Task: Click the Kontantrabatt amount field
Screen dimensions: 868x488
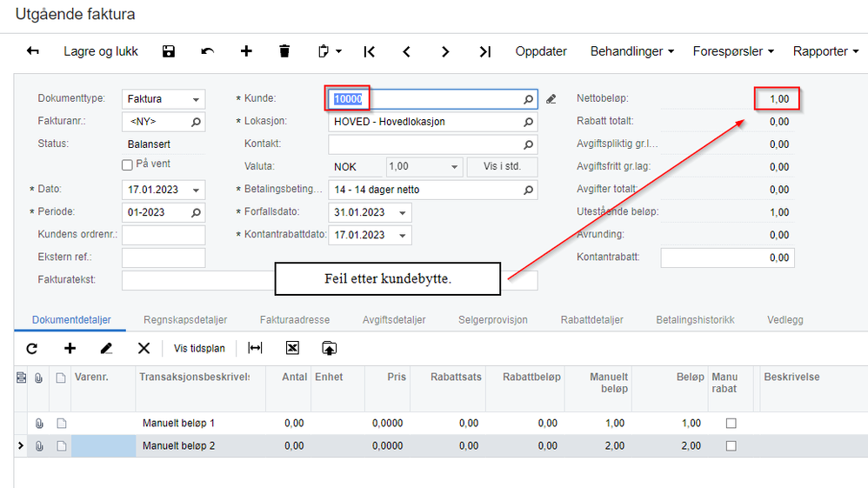Action: [727, 257]
